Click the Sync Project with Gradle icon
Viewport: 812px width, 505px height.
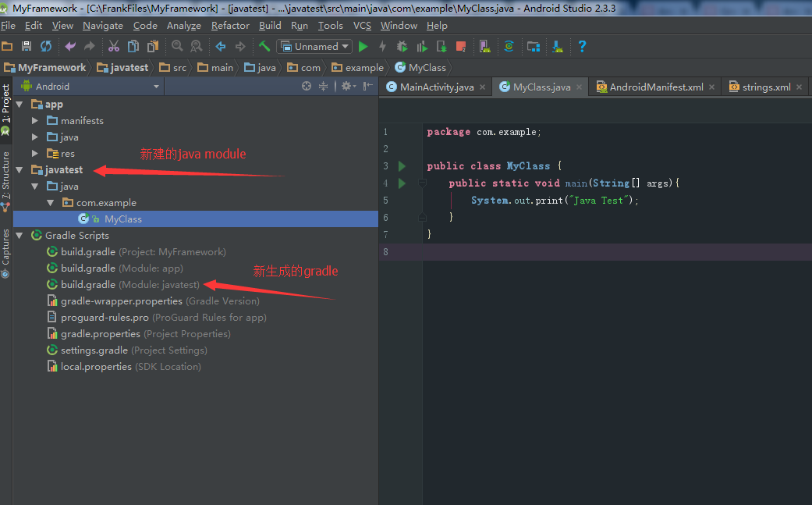509,47
